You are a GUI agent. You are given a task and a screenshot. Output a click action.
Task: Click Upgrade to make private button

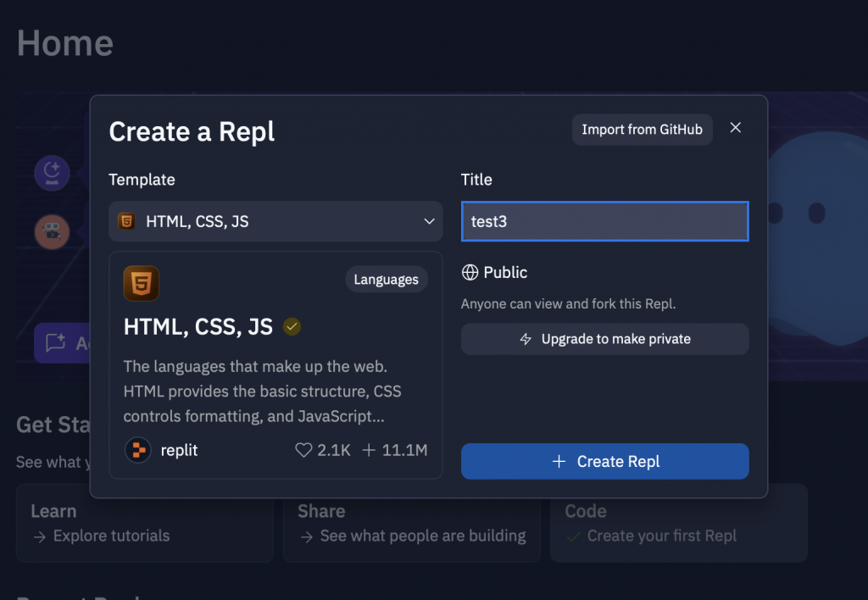pos(605,339)
